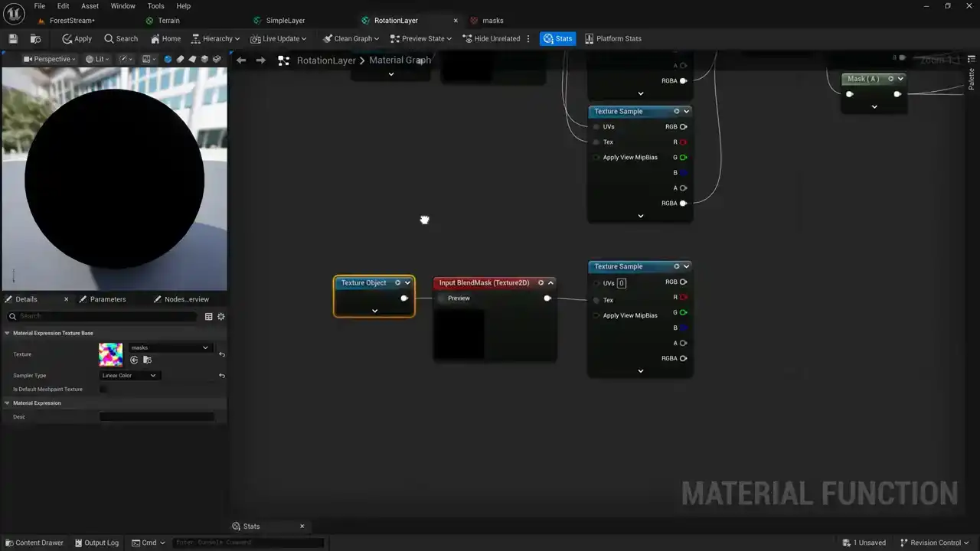This screenshot has height=551, width=980.
Task: Click the graph navigate back arrow
Action: tap(241, 60)
